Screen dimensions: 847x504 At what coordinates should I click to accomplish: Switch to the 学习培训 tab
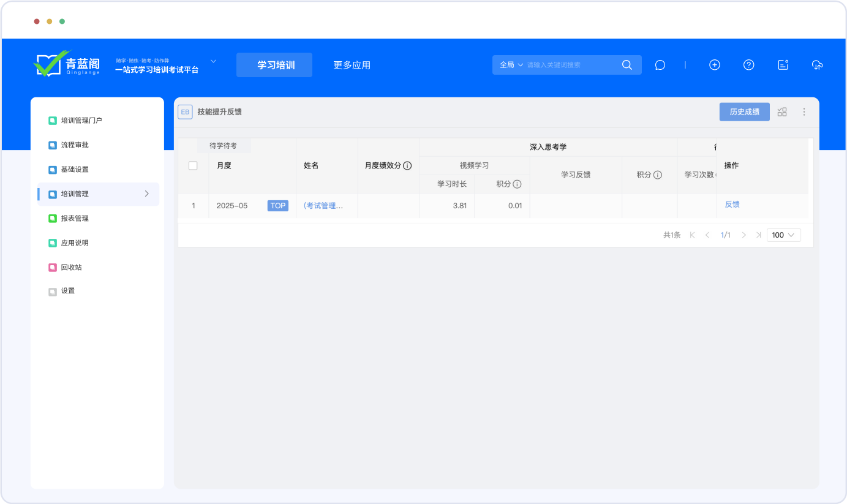tap(274, 65)
